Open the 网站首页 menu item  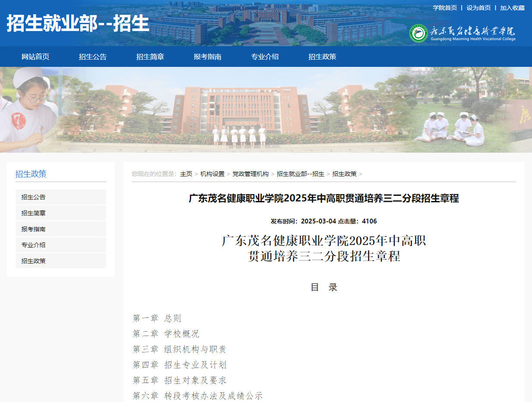tap(35, 57)
